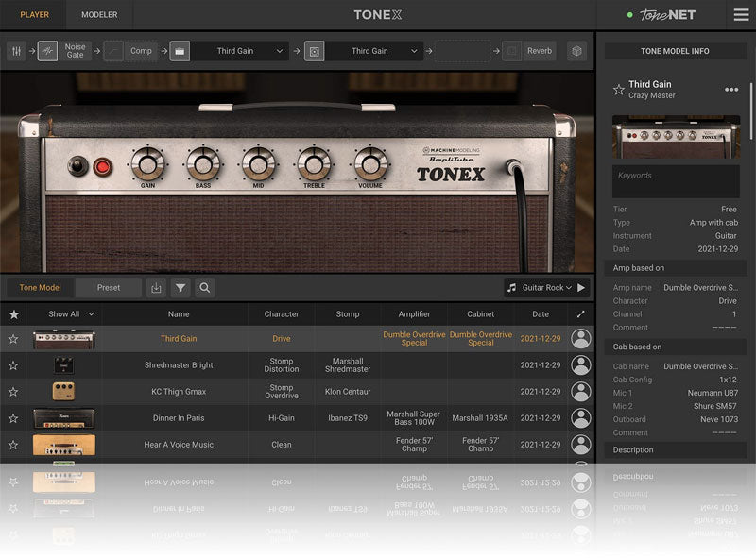Open the mixer sliders settings icon
The image size is (756, 558).
[16, 51]
